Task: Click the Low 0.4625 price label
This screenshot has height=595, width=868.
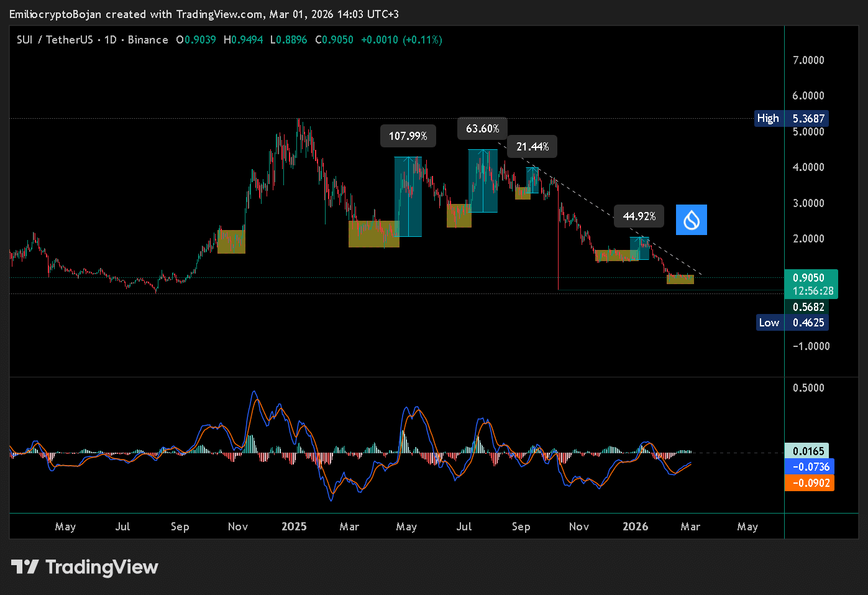Action: point(792,322)
